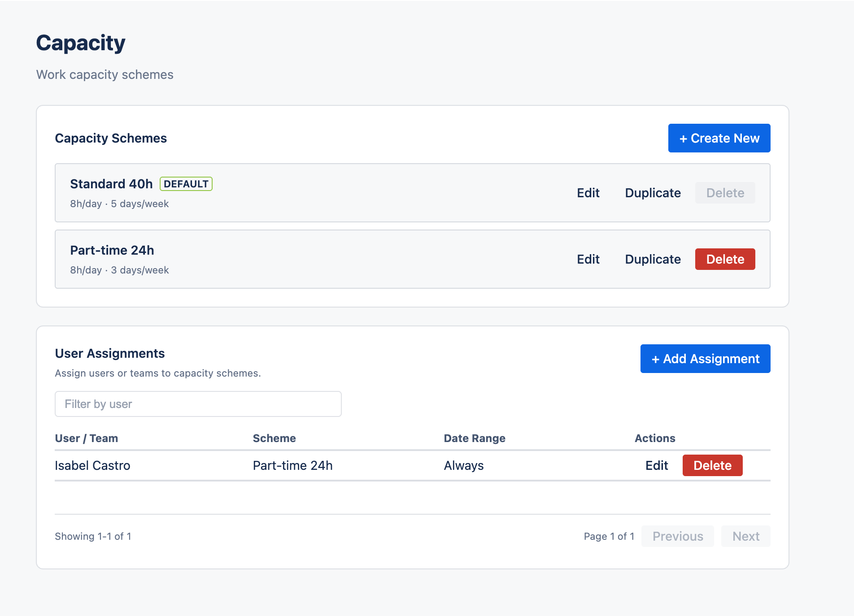Select the '8h/day · 5 days/week' text
854x616 pixels.
click(119, 204)
